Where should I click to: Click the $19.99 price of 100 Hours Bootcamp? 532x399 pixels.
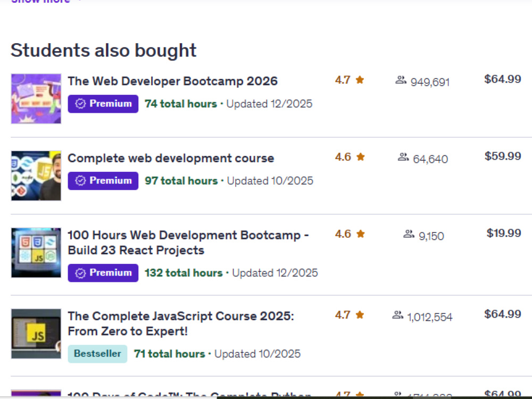[504, 233]
